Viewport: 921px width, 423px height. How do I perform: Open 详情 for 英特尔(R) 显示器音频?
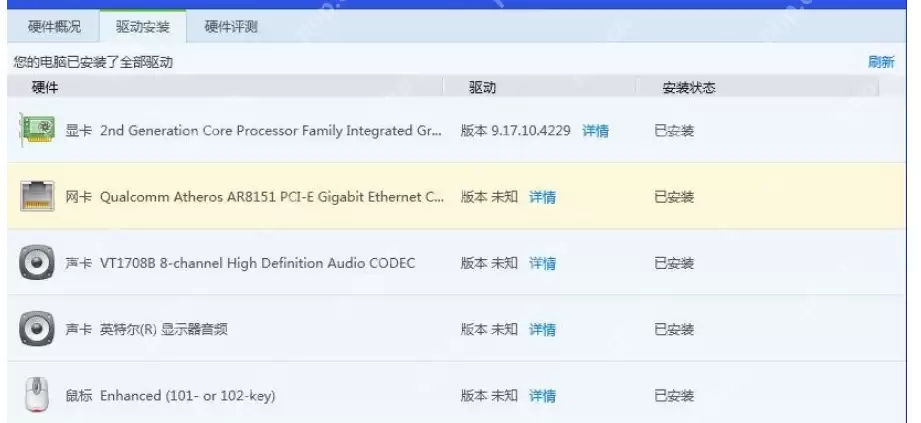pos(542,330)
